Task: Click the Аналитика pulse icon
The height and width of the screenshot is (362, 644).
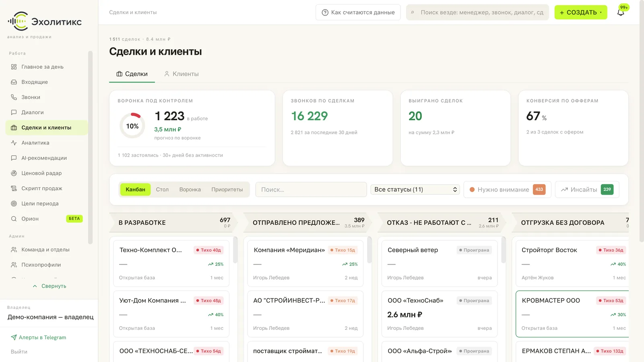Action: (14, 143)
